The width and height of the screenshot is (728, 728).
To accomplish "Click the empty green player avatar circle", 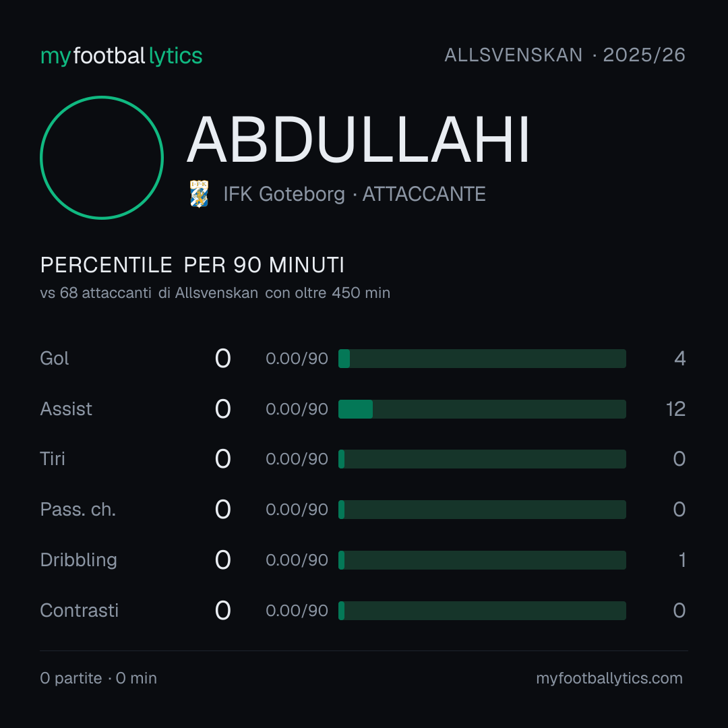I will [102, 158].
